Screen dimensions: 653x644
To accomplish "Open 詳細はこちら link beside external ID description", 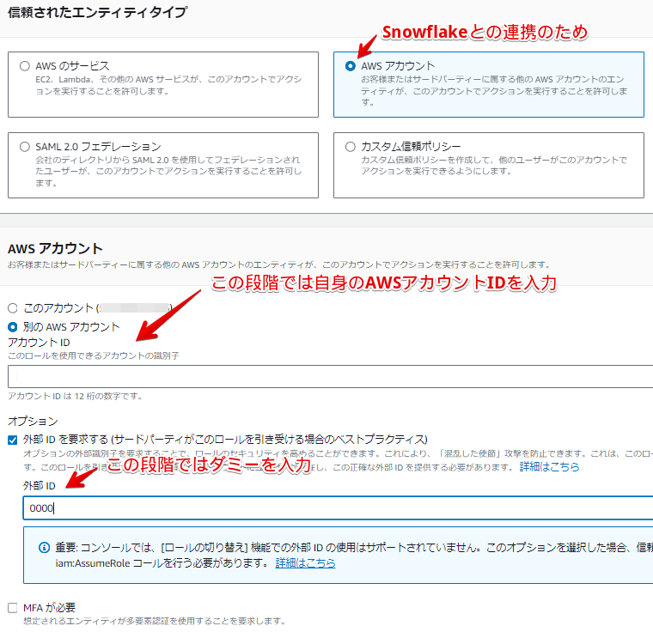I will [549, 467].
